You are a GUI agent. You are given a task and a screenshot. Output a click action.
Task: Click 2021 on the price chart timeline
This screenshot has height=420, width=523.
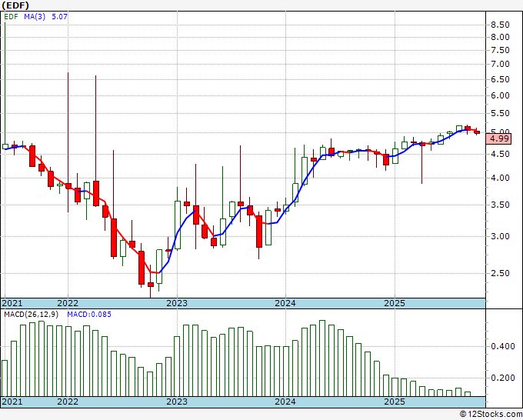12,303
